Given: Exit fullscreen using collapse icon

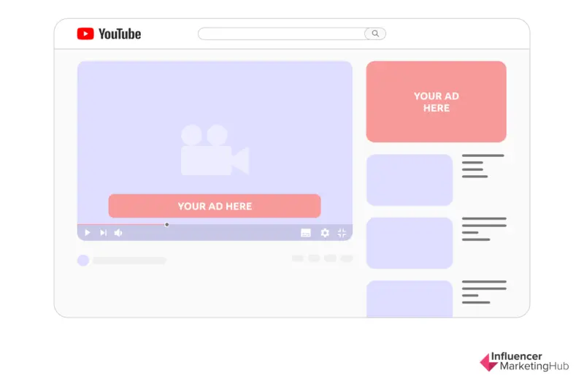Looking at the screenshot, I should point(342,233).
